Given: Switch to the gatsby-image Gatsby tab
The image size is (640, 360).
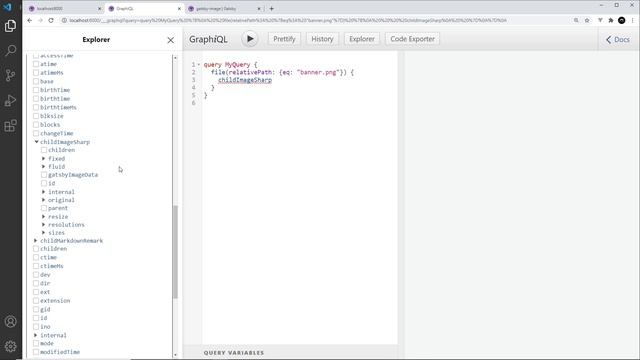Looking at the screenshot, I should point(224,9).
